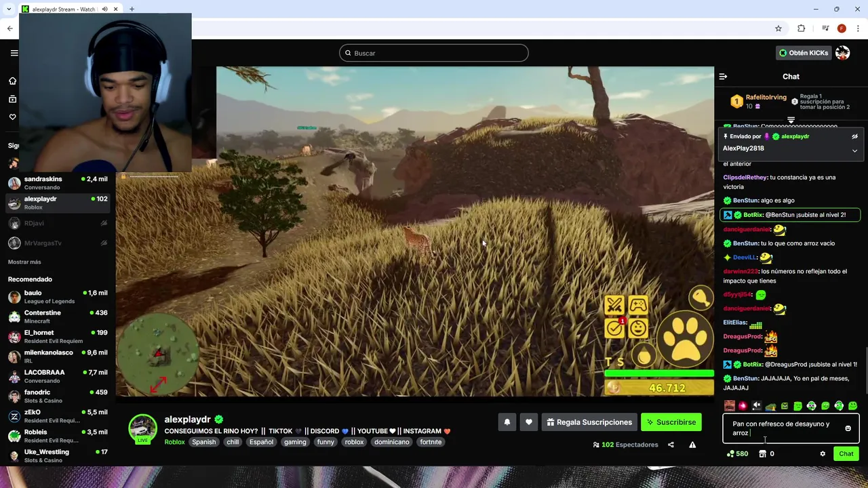Open the channel store icon
This screenshot has height=488, width=868.
pos(762,454)
